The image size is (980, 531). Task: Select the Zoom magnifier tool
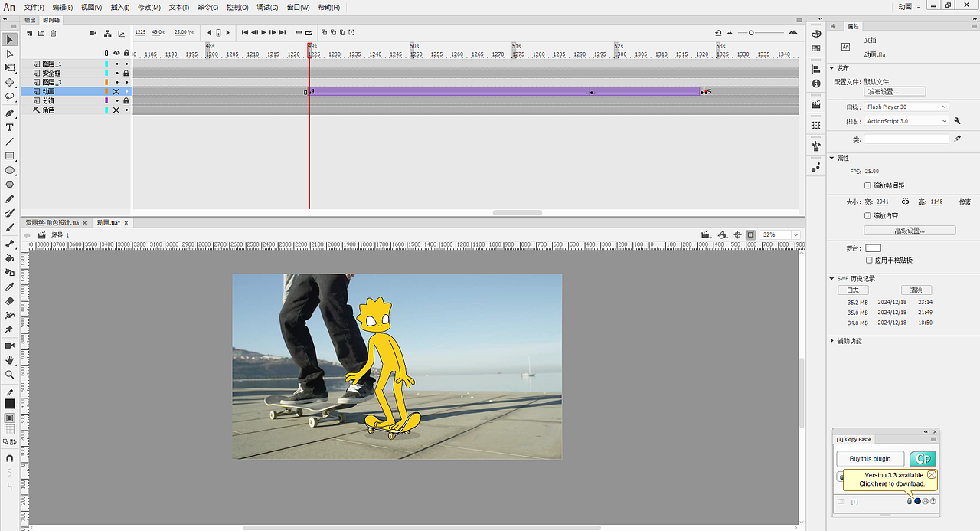(x=10, y=375)
